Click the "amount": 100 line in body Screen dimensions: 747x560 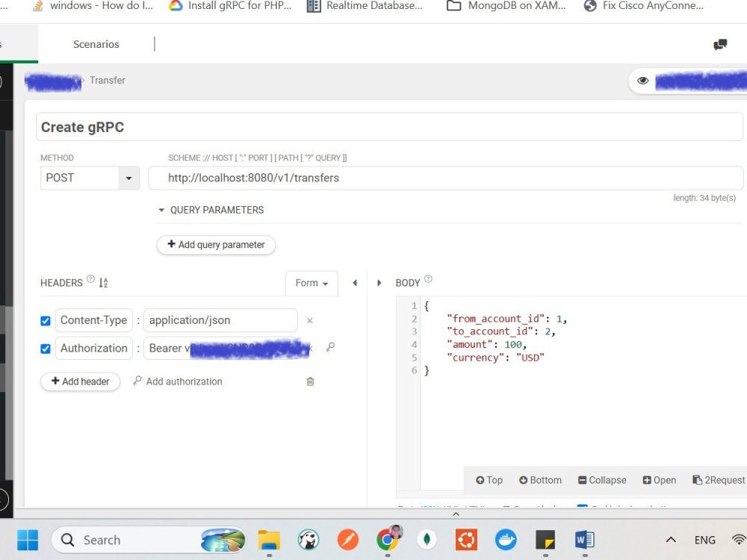486,344
